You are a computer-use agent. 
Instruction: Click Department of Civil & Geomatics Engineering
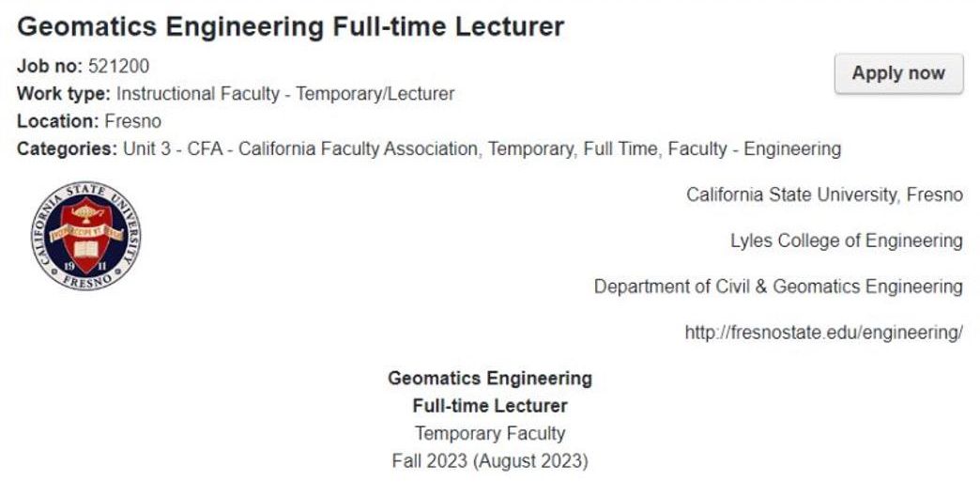(778, 287)
